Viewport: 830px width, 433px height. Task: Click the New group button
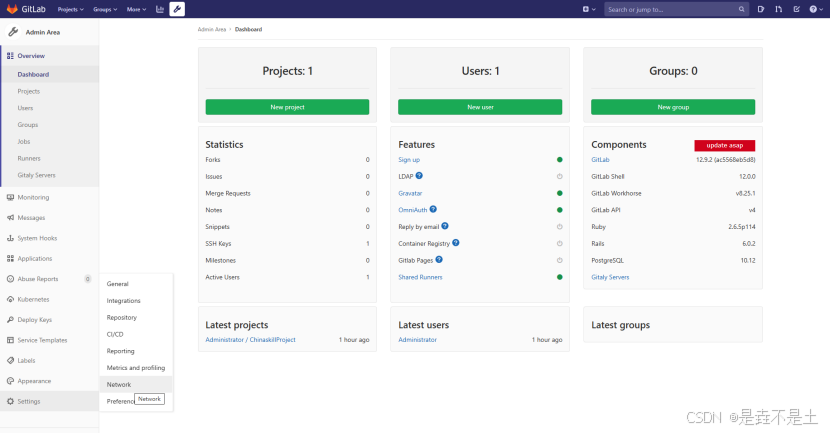[x=673, y=107]
